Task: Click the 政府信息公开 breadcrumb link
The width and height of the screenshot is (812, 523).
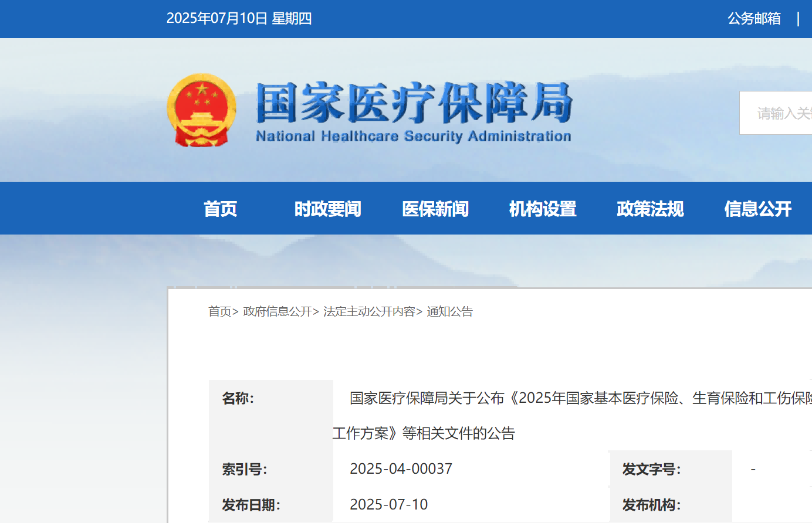Action: click(x=277, y=312)
